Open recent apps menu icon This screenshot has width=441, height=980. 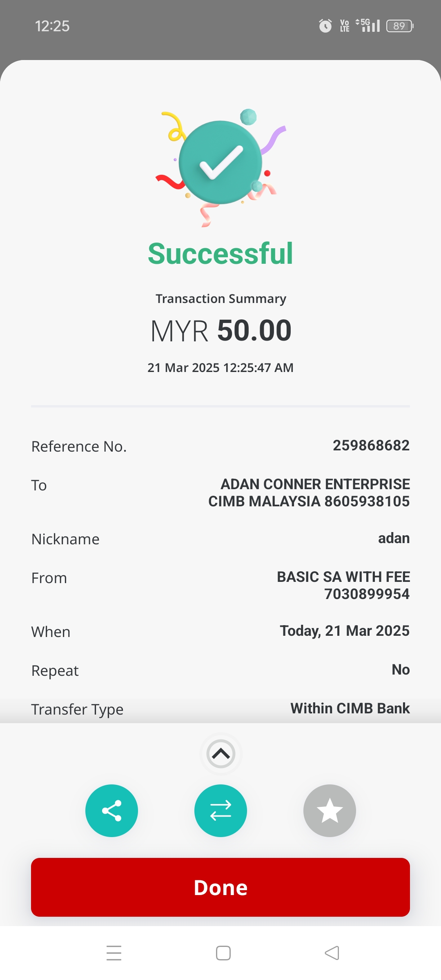click(x=114, y=953)
